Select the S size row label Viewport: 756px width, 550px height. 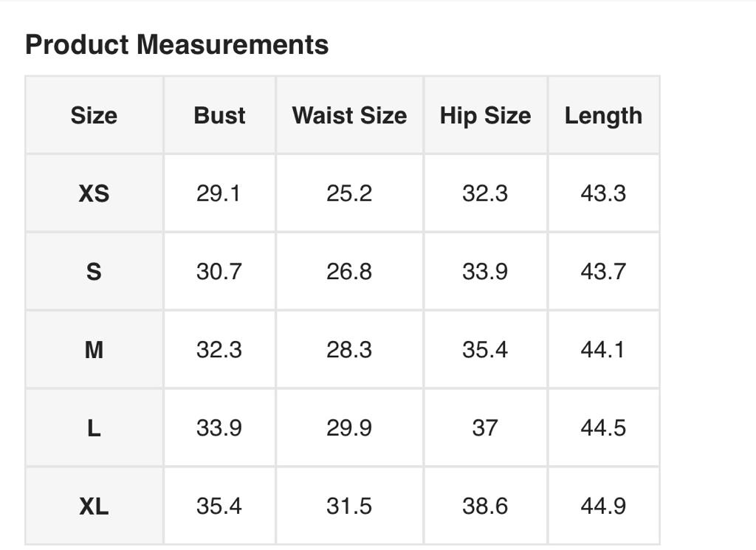[94, 272]
